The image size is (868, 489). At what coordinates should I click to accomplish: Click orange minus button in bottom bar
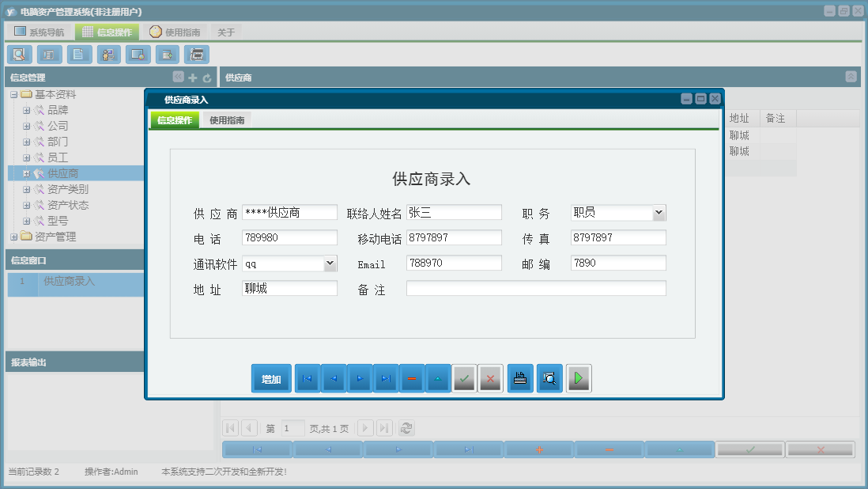tap(609, 449)
